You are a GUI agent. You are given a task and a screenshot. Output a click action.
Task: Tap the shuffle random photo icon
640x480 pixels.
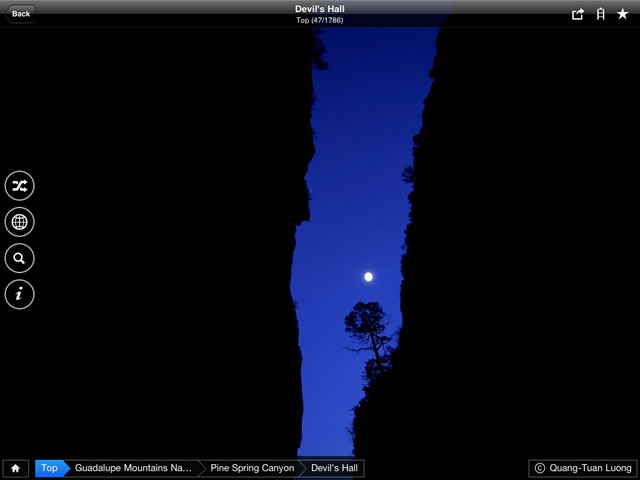20,186
